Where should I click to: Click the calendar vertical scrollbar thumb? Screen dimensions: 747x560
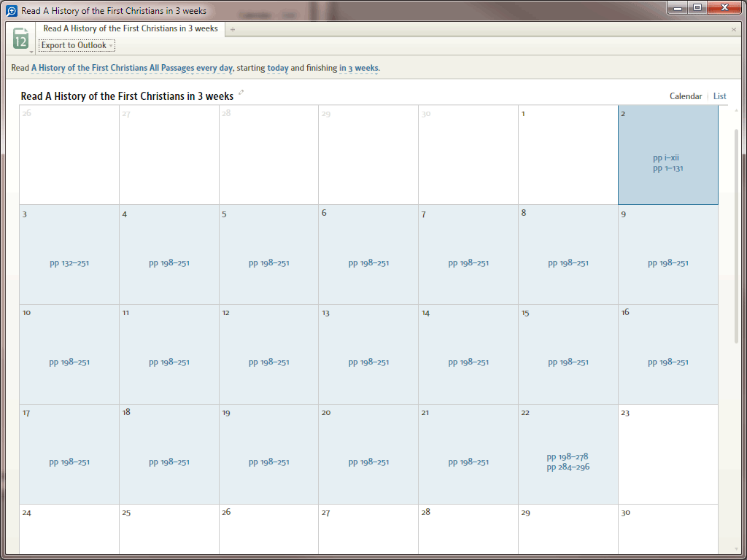[x=737, y=236]
